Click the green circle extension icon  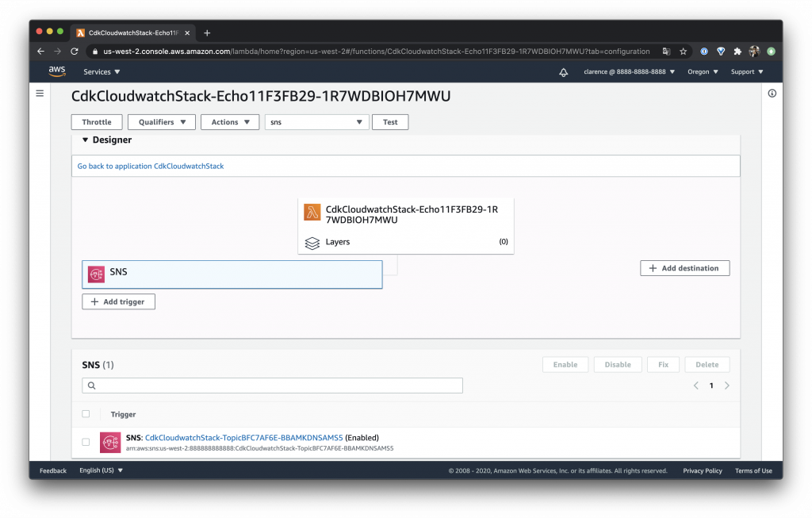coord(771,52)
